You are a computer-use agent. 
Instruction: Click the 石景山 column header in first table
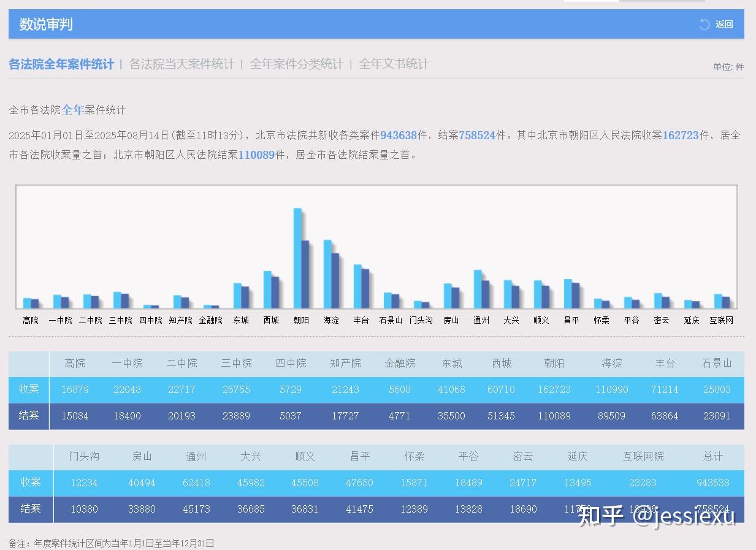coord(717,363)
